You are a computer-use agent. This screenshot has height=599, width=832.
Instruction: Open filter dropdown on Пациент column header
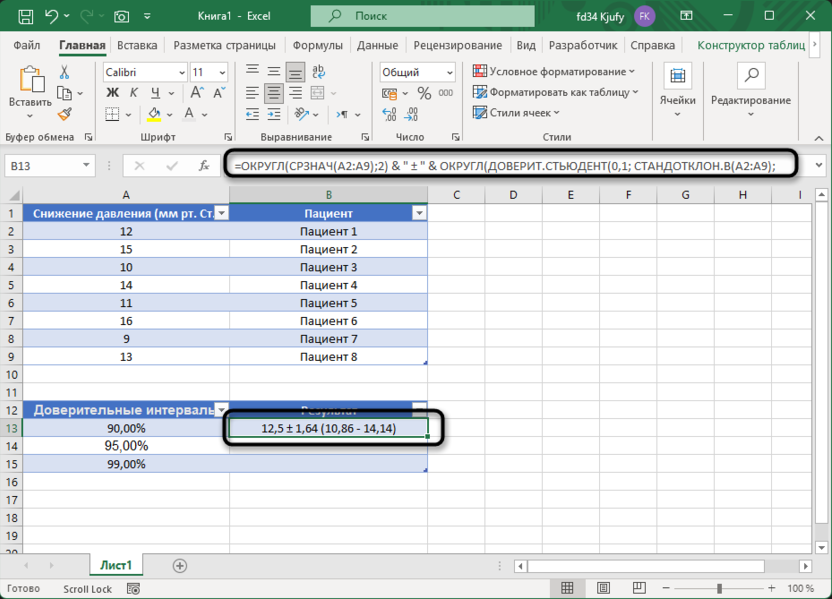pos(419,213)
